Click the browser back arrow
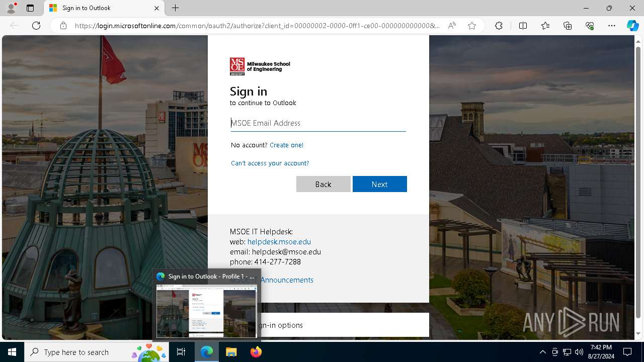Screen dimensions: 644x362 (x=14, y=26)
